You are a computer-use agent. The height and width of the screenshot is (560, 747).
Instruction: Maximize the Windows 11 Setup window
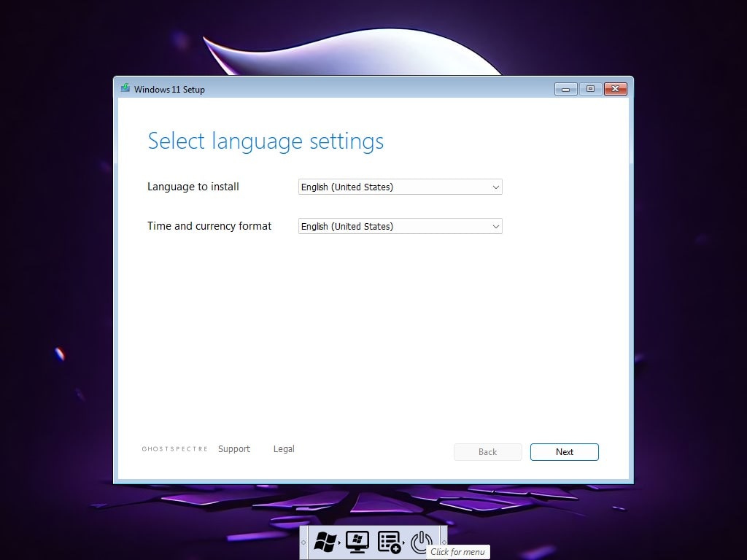click(591, 89)
